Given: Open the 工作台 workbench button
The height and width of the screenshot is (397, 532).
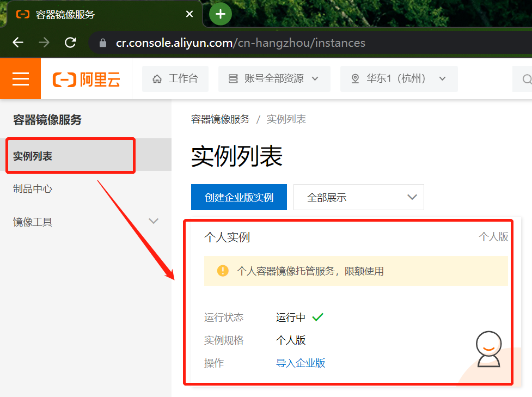Looking at the screenshot, I should coord(175,79).
